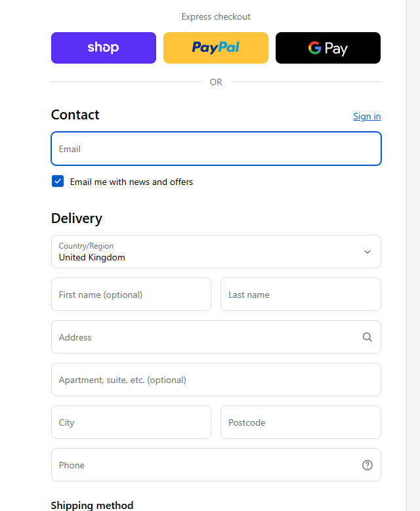The height and width of the screenshot is (511, 420).
Task: Select Google Pay express checkout
Action: [x=328, y=48]
